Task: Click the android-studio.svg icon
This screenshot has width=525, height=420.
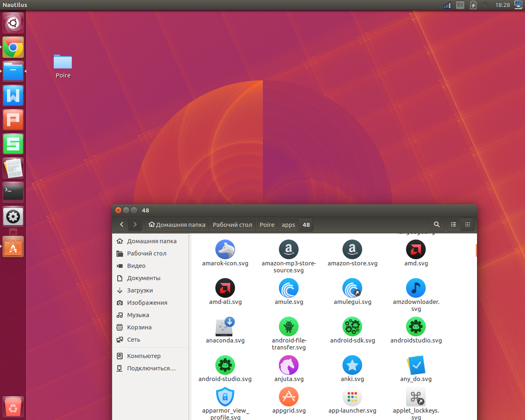Action: (225, 365)
